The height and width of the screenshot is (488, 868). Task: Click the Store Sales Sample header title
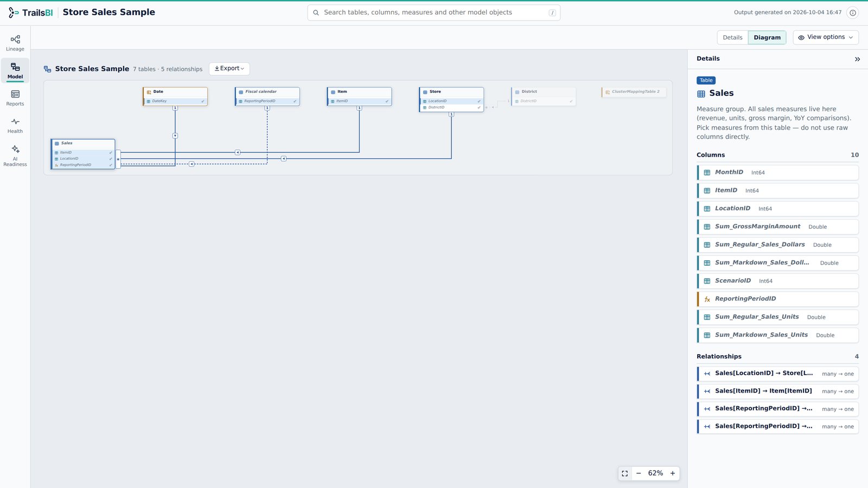pyautogui.click(x=108, y=12)
